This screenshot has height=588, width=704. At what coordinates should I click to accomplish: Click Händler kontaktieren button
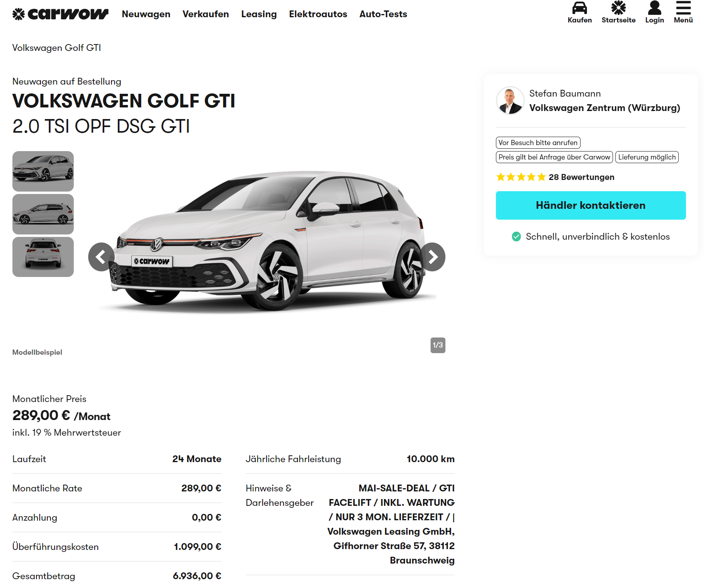tap(591, 205)
